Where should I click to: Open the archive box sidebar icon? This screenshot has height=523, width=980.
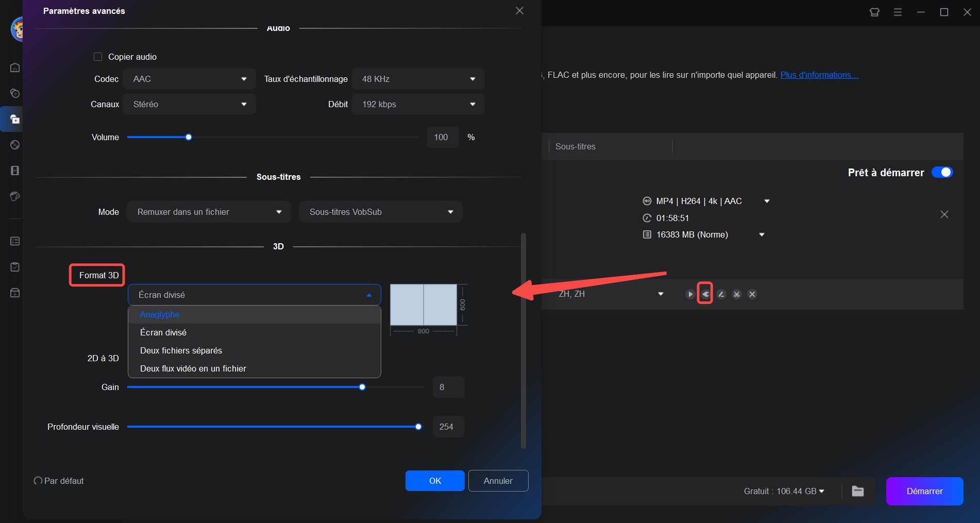coord(15,293)
